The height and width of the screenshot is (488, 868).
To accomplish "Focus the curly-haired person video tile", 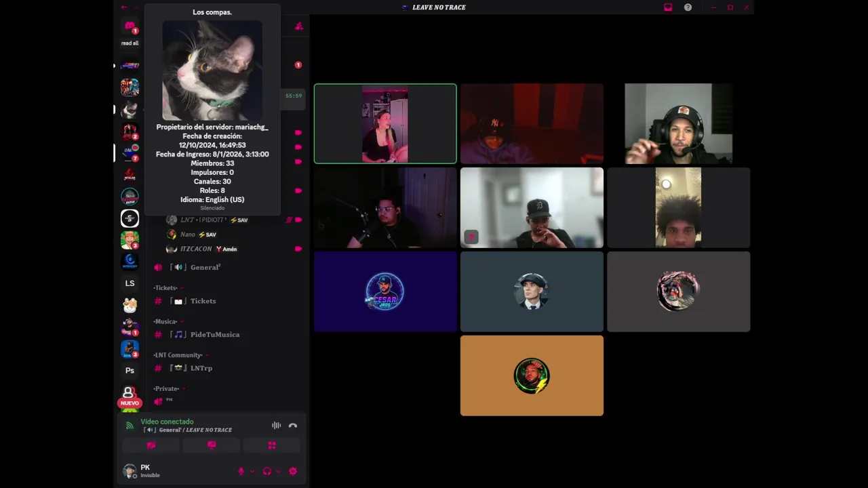I will tap(679, 207).
